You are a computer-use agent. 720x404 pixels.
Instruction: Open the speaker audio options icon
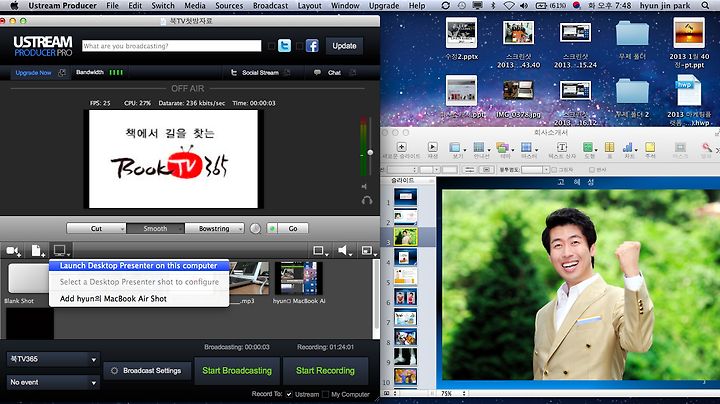[x=344, y=251]
